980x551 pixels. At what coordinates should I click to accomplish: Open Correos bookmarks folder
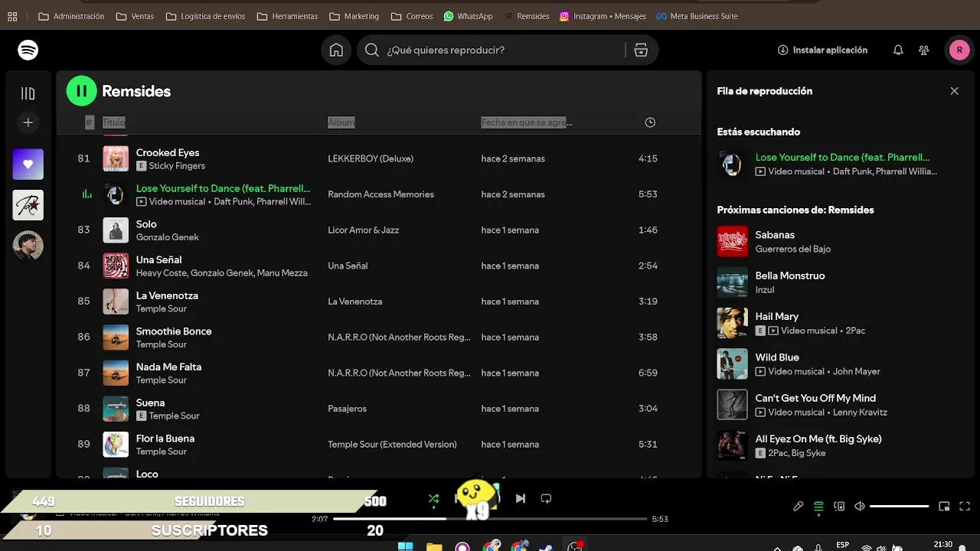pyautogui.click(x=411, y=16)
